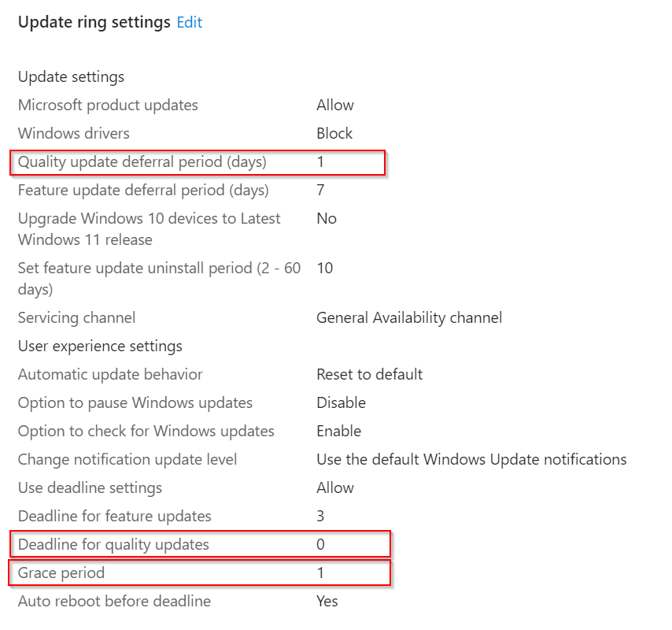Select the Use deadline settings Allow value
Screen dimensions: 672x630
pyautogui.click(x=334, y=487)
